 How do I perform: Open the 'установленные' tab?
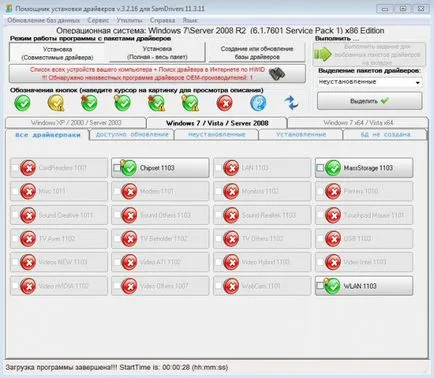click(301, 134)
